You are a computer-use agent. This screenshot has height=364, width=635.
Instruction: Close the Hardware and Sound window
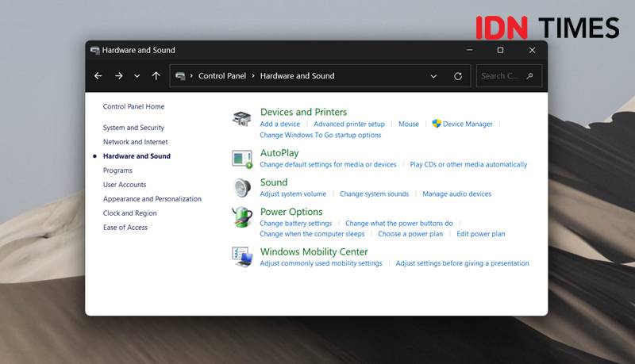tap(532, 50)
